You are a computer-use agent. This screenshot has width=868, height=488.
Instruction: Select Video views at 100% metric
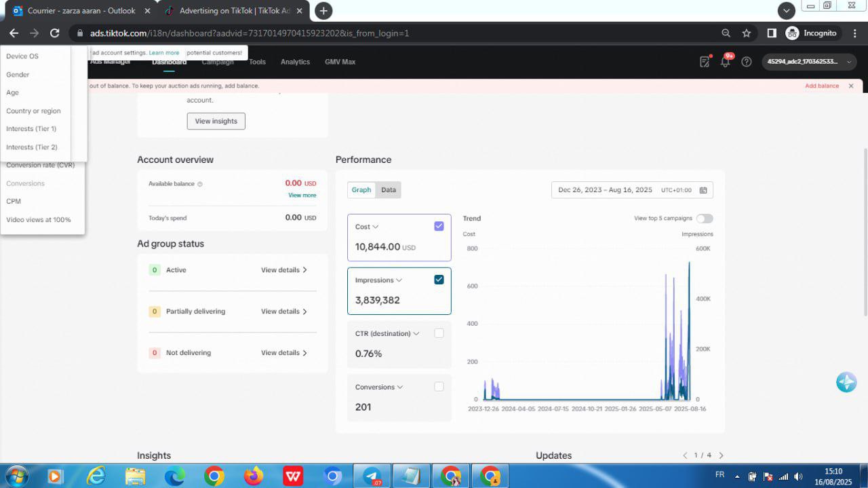pos(39,220)
